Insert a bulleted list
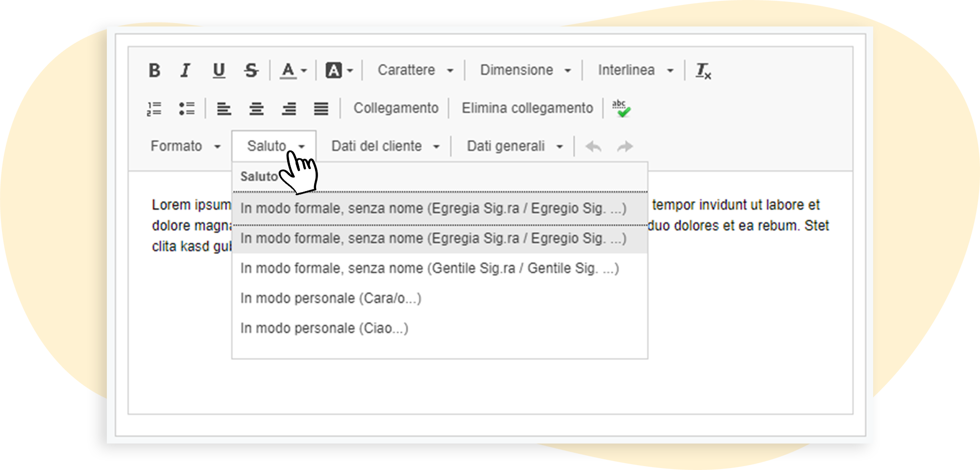This screenshot has width=980, height=470. point(187,108)
